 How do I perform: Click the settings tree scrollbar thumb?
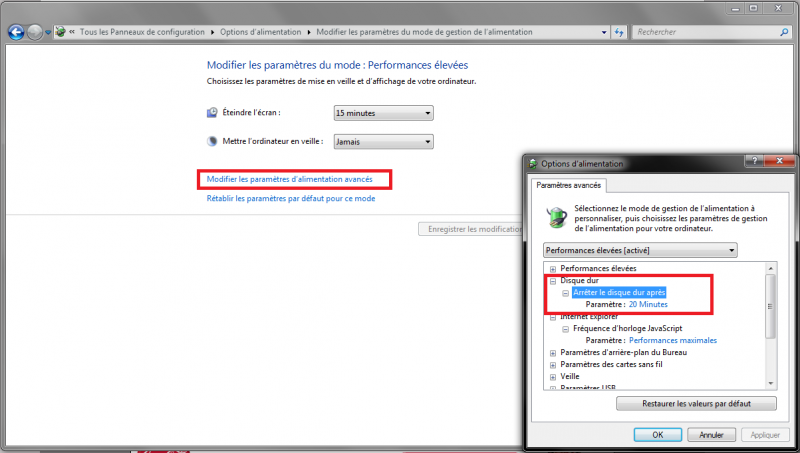[x=770, y=306]
